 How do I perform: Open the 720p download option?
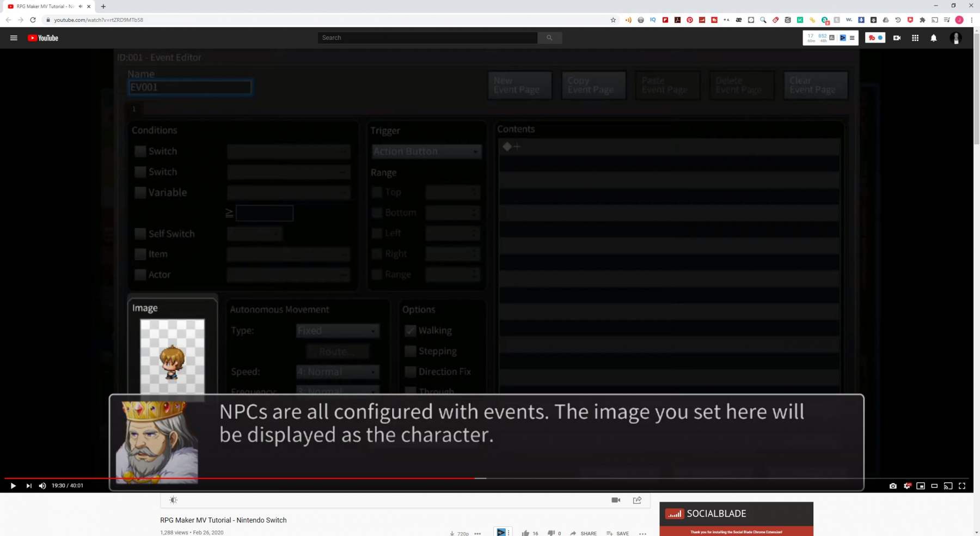click(x=459, y=533)
